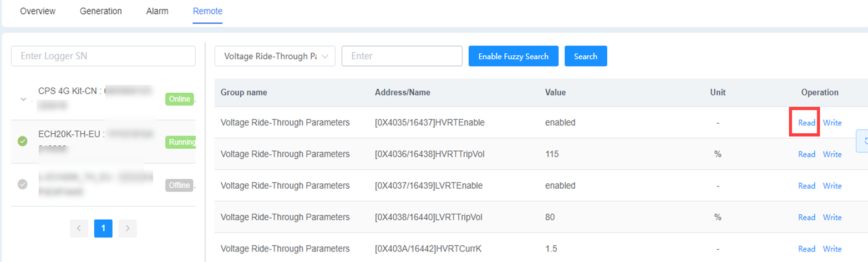Click Group name cell in HVRTCurrK row
868x262 pixels.
tap(285, 249)
